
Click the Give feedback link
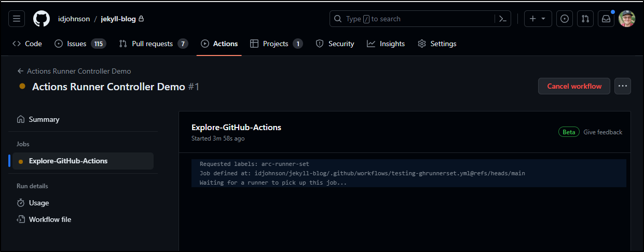(x=602, y=132)
